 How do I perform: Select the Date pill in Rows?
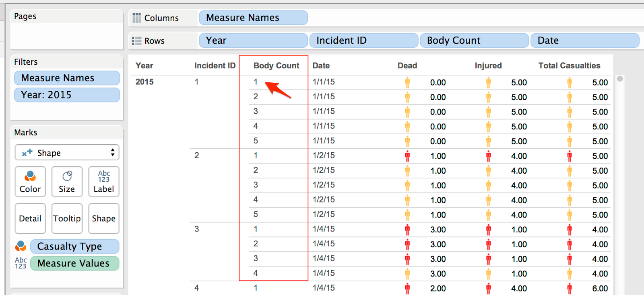pyautogui.click(x=585, y=41)
